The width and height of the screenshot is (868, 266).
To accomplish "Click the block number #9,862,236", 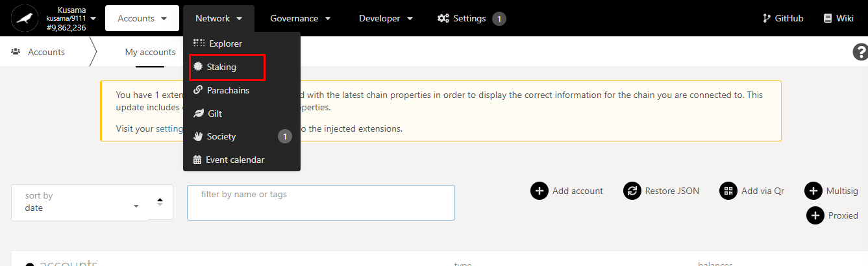I will coord(67,27).
